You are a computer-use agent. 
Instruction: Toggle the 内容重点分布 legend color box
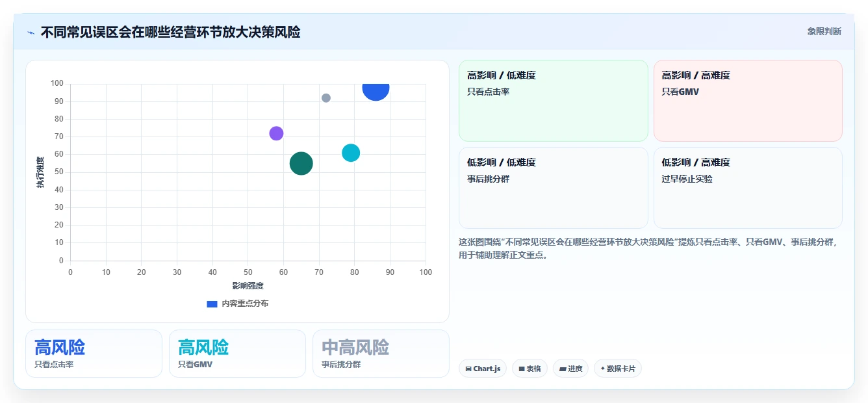(212, 304)
